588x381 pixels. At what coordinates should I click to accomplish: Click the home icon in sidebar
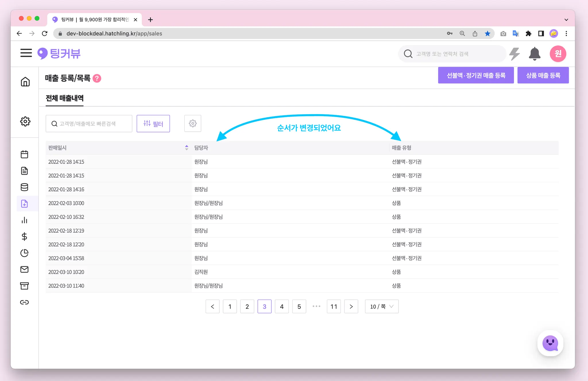(x=25, y=82)
